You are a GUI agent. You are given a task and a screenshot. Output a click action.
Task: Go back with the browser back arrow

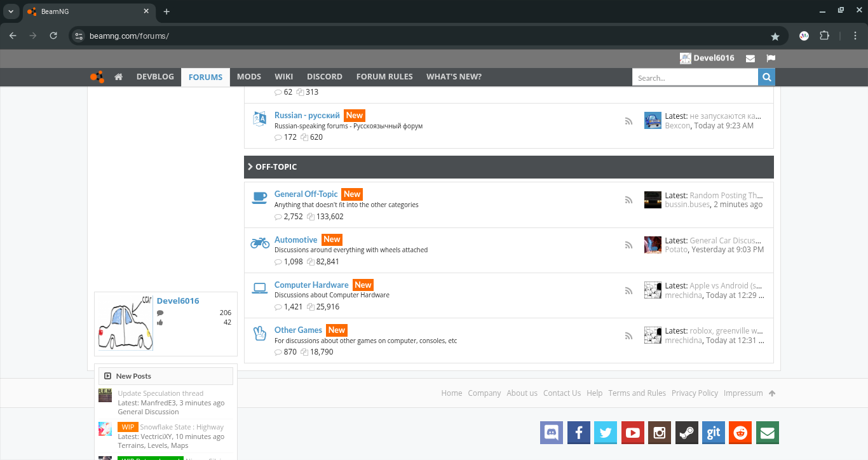tap(13, 36)
